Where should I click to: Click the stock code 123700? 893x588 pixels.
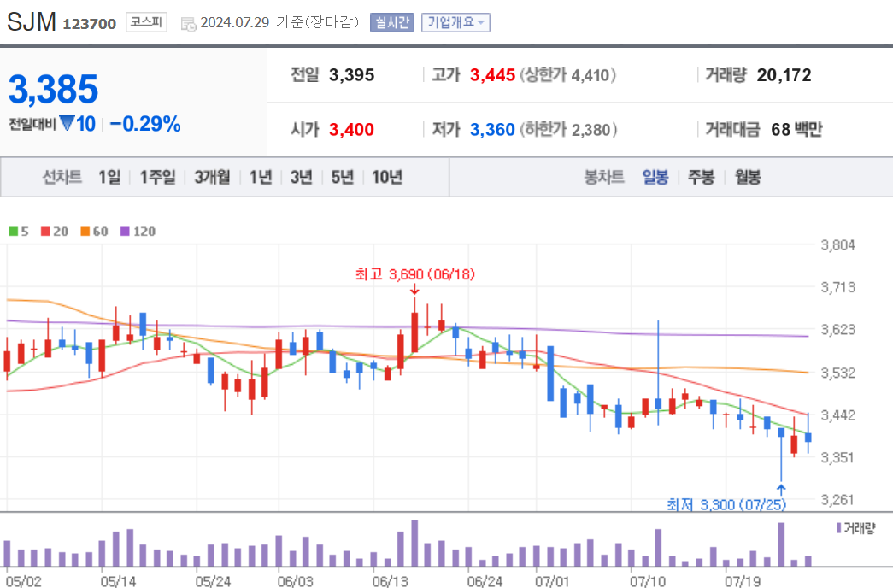[x=90, y=24]
